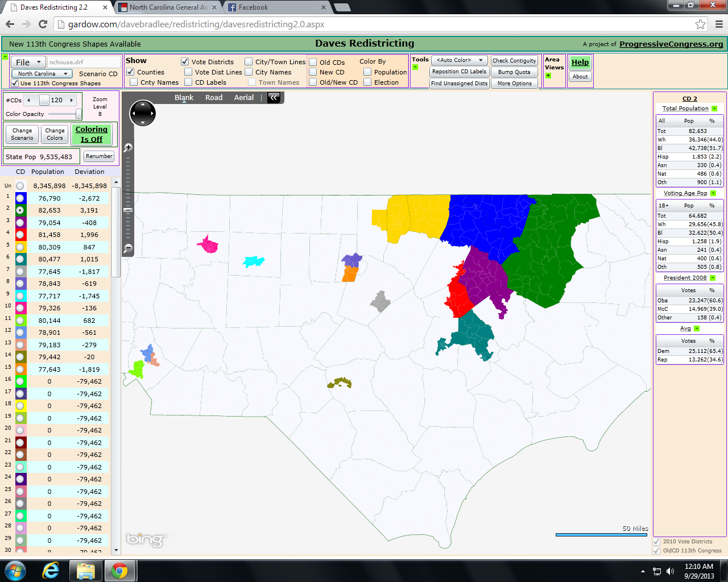The height and width of the screenshot is (582, 728).
Task: Click the map pan compass control
Action: 142,113
